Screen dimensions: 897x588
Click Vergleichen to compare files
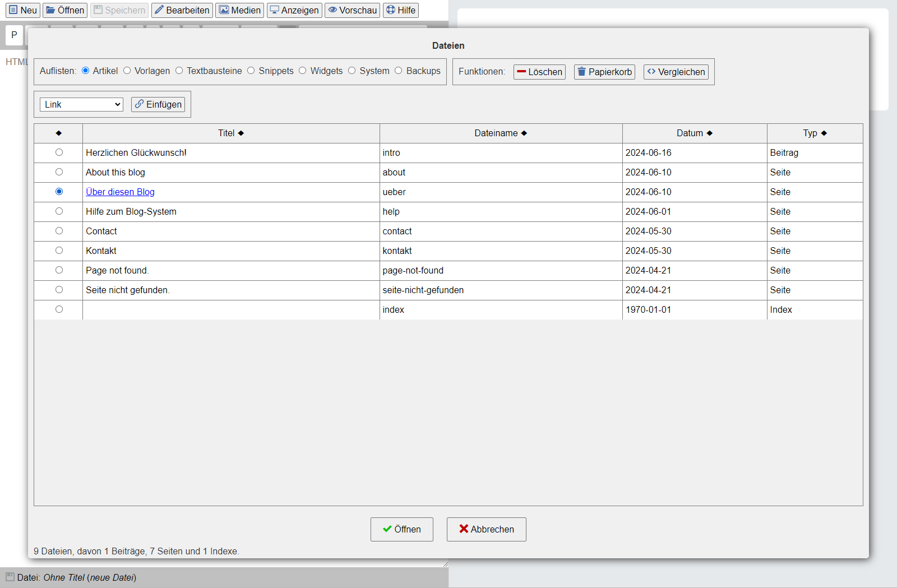pos(676,72)
